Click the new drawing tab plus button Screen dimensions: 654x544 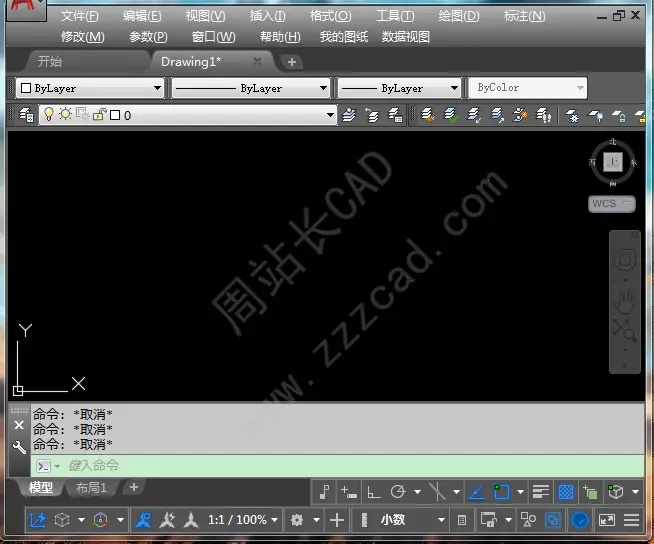[x=292, y=62]
